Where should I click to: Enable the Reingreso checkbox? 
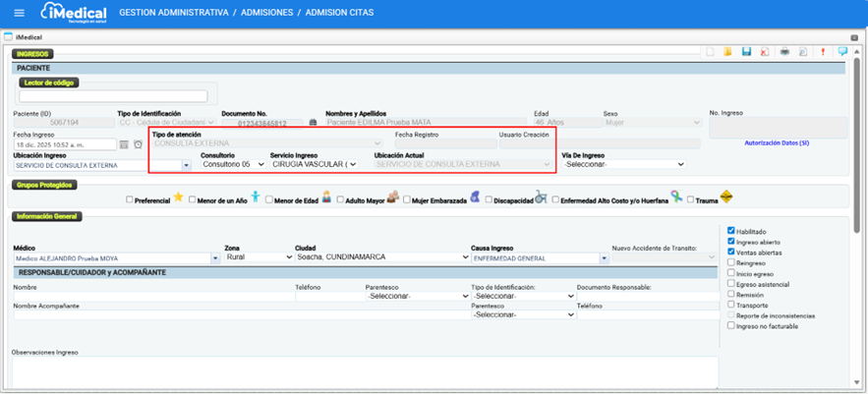pyautogui.click(x=731, y=262)
